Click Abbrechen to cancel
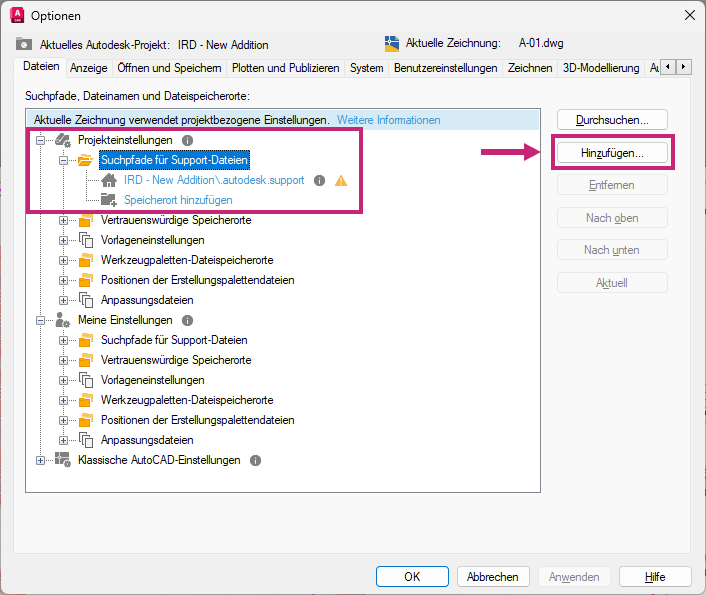The height and width of the screenshot is (595, 706). tap(493, 577)
